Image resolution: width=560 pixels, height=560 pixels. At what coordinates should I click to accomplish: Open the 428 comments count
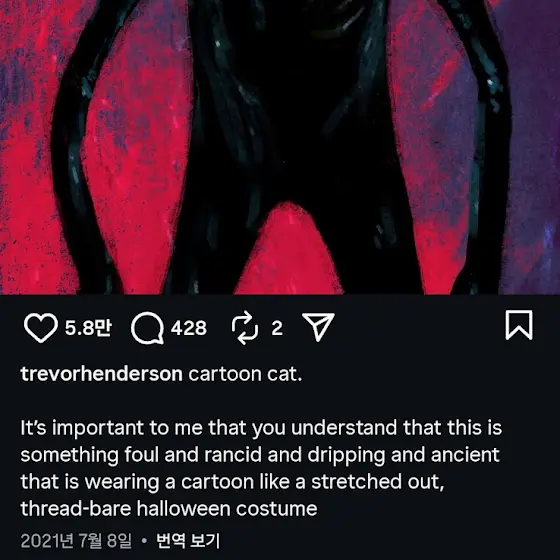(x=189, y=328)
